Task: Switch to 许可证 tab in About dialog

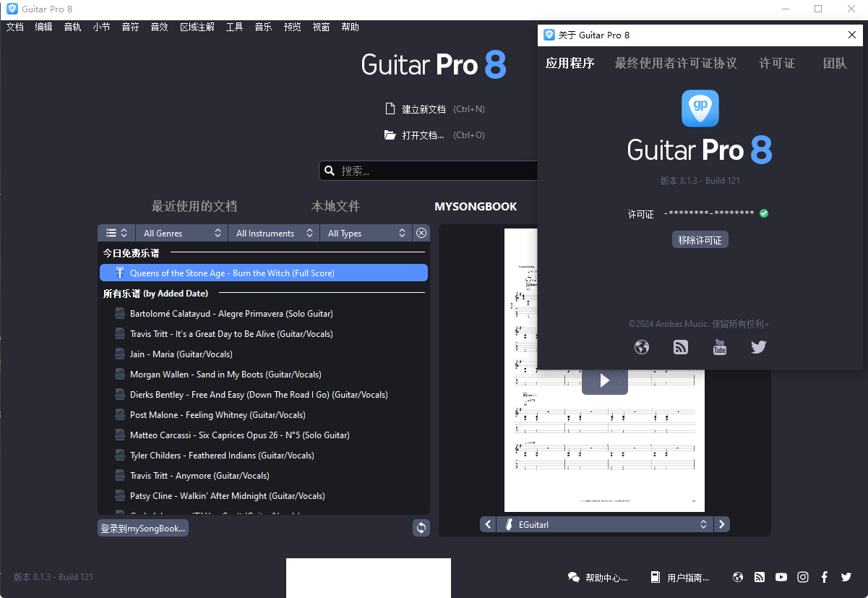Action: [777, 63]
